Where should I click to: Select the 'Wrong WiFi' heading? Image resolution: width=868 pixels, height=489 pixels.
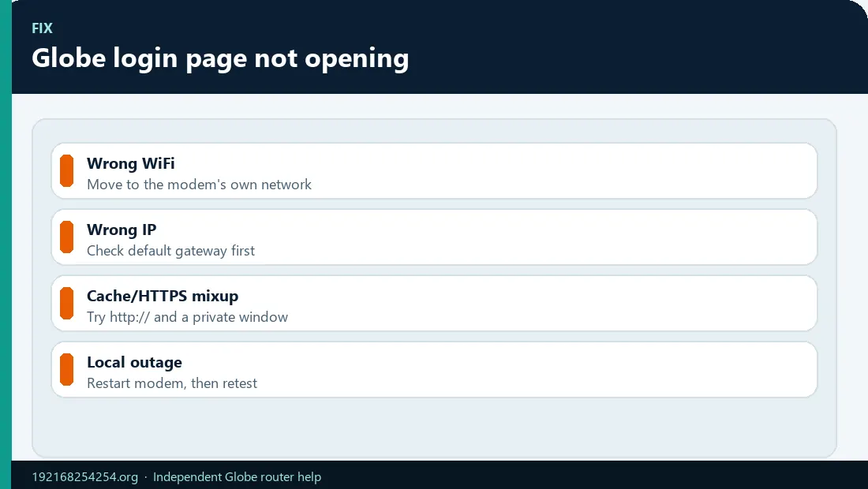pos(131,164)
